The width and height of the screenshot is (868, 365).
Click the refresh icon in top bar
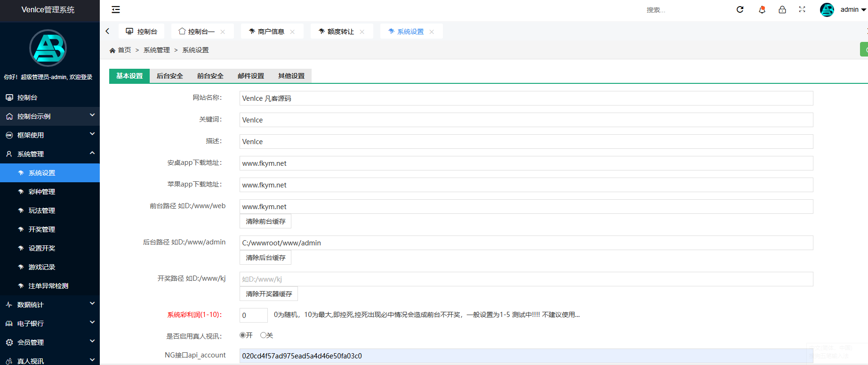tap(740, 9)
